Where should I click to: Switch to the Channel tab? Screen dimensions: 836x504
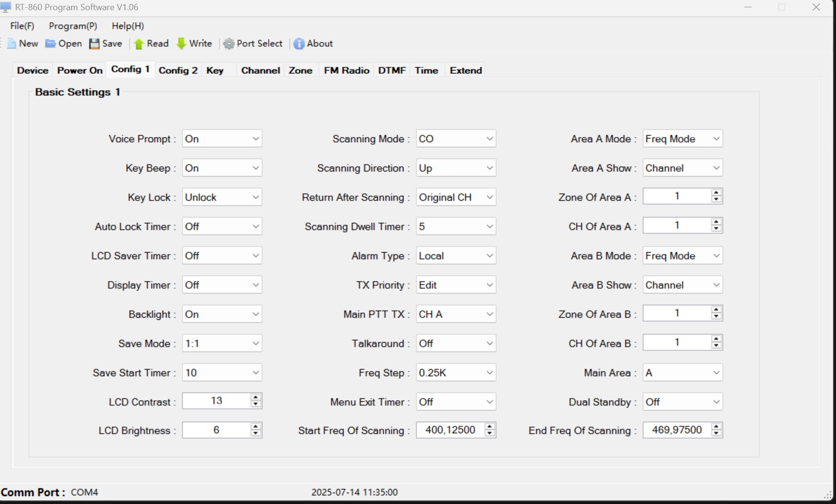point(260,71)
